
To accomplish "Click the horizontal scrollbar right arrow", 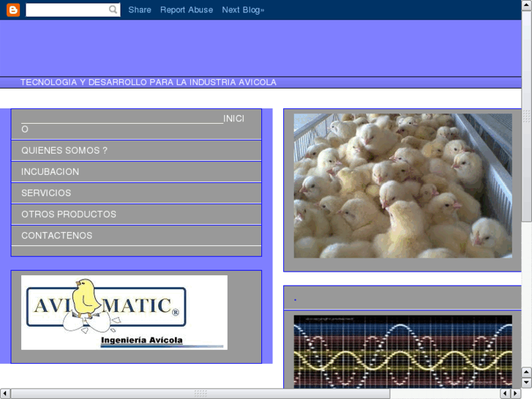I will [x=516, y=394].
